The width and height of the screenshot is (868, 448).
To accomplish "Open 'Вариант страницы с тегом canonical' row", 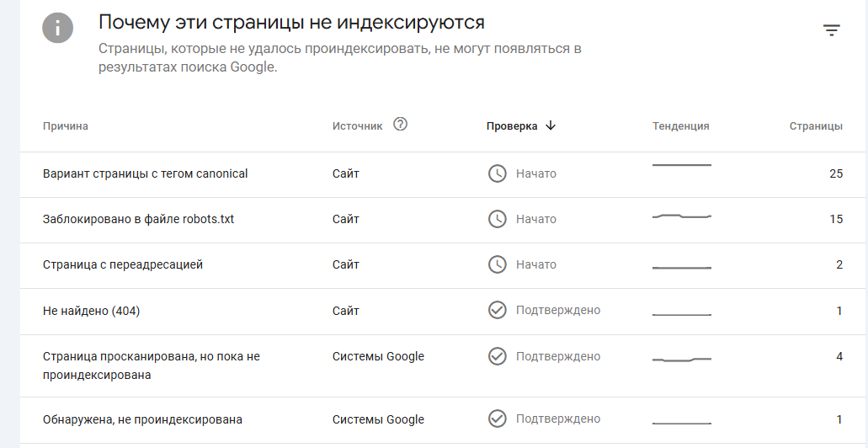I will pos(145,174).
